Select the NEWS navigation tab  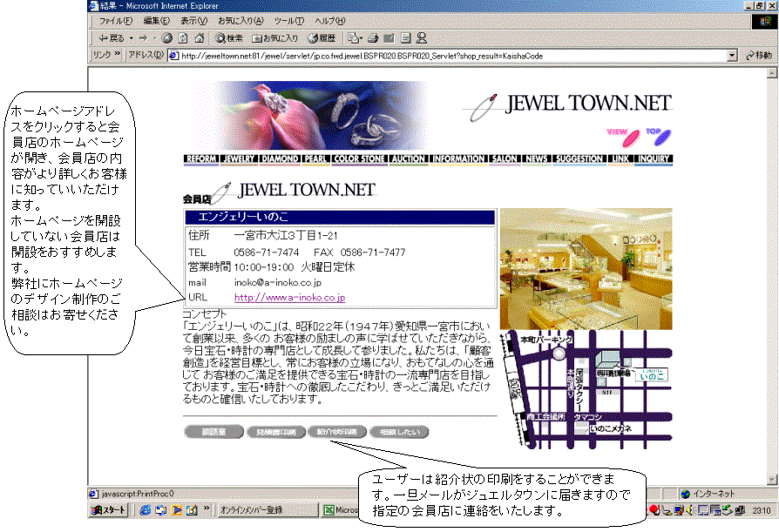(x=537, y=158)
